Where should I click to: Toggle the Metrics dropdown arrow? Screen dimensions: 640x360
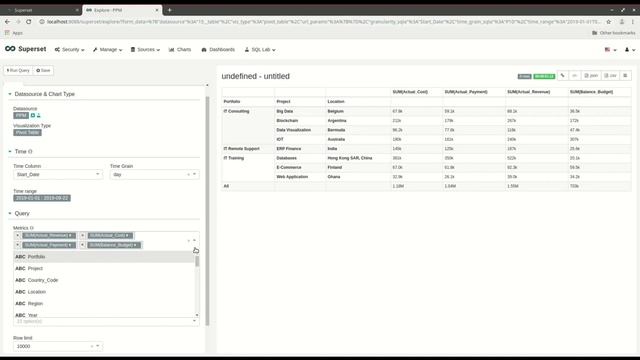[194, 240]
